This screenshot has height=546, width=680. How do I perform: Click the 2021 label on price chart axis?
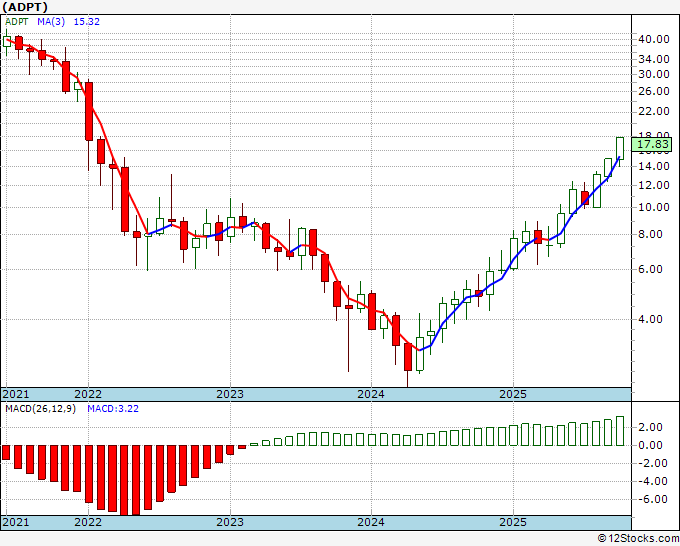point(16,394)
